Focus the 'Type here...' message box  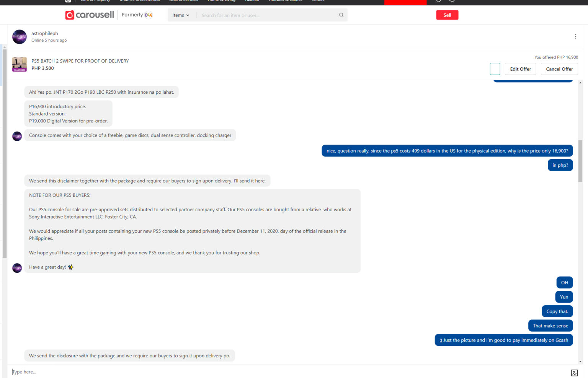coord(287,372)
